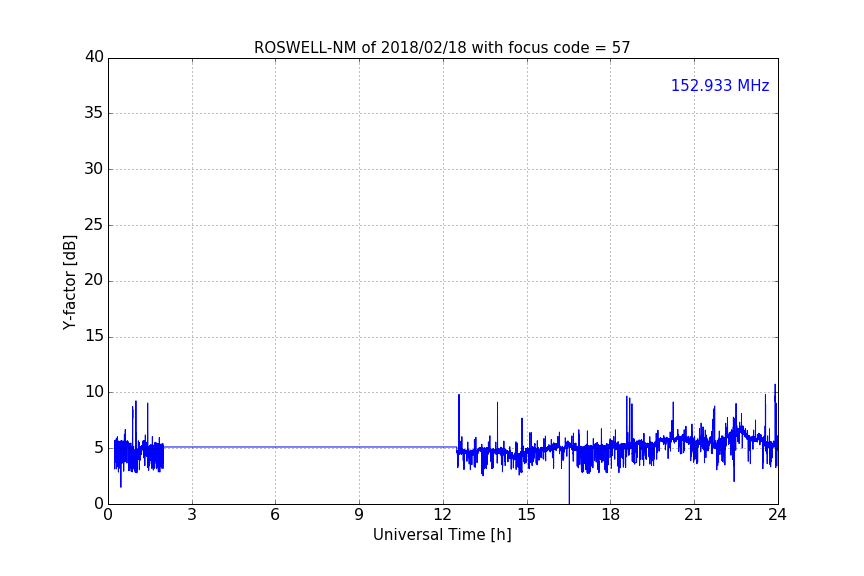Click the x-axis tick label '15'

526,515
